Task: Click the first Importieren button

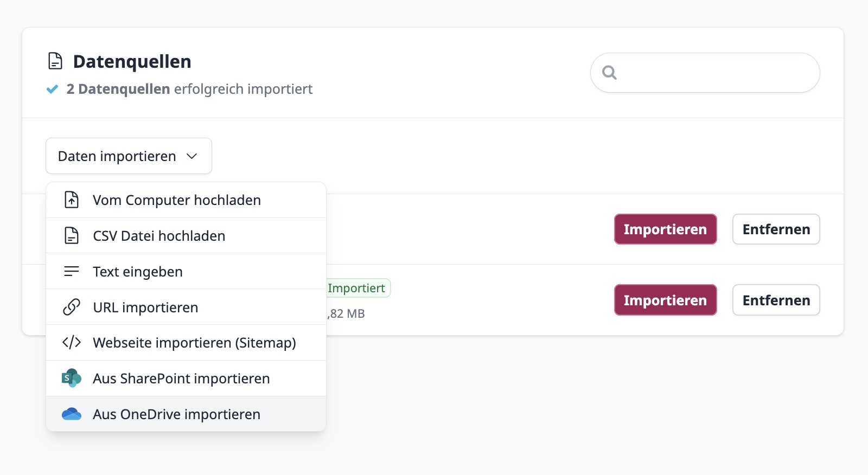Action: tap(665, 229)
